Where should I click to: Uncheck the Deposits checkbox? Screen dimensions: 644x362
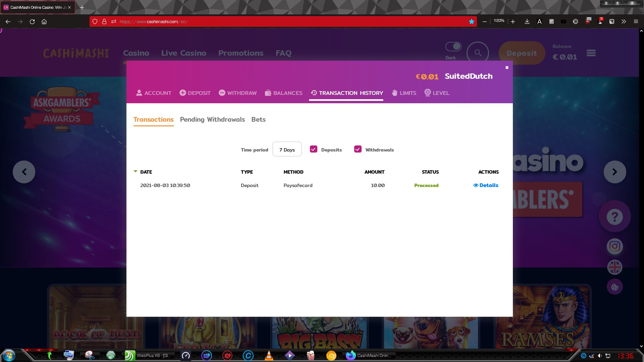click(314, 149)
